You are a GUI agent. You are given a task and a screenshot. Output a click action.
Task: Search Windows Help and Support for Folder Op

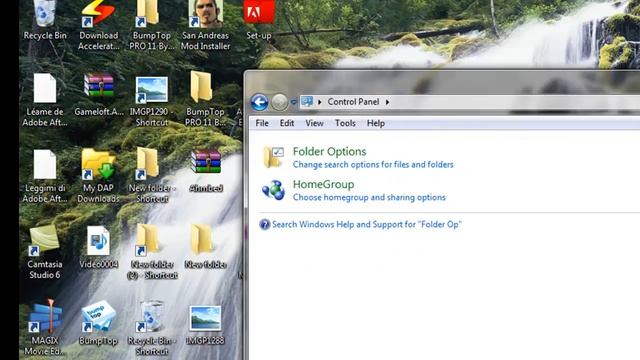(x=367, y=224)
